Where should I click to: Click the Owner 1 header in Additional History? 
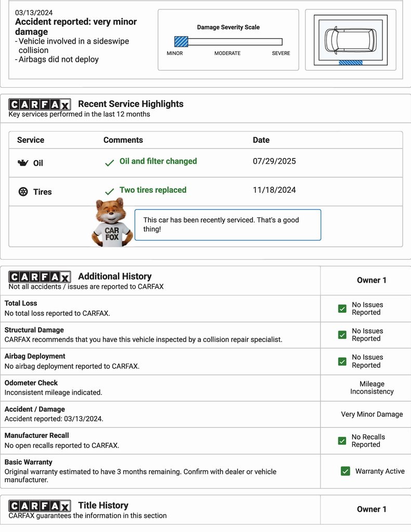pyautogui.click(x=372, y=280)
